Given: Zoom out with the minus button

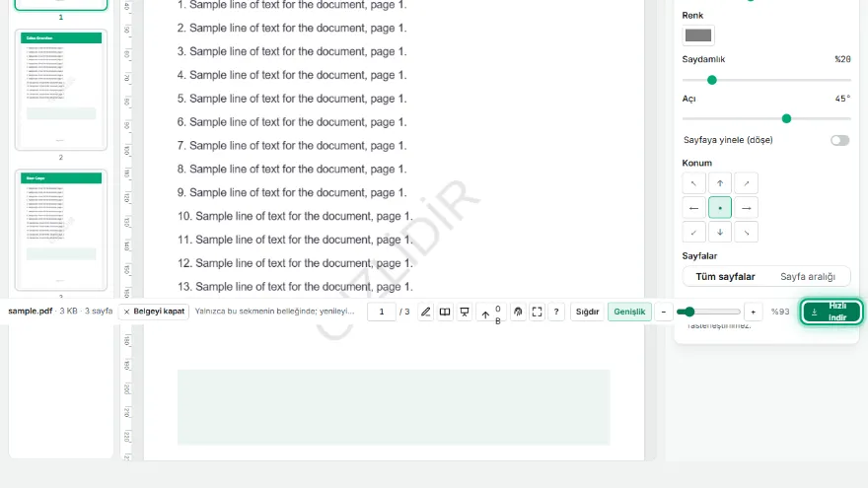Looking at the screenshot, I should click(x=663, y=312).
